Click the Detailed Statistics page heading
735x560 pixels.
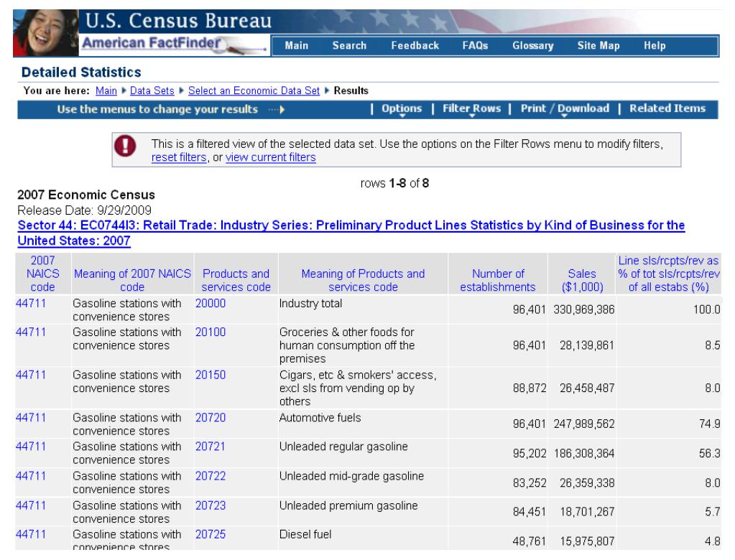[x=81, y=72]
